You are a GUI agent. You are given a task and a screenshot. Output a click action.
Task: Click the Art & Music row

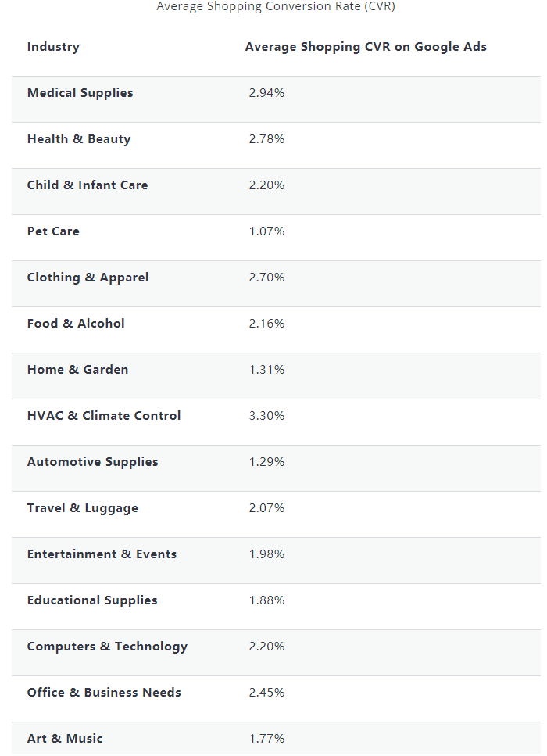(276, 739)
